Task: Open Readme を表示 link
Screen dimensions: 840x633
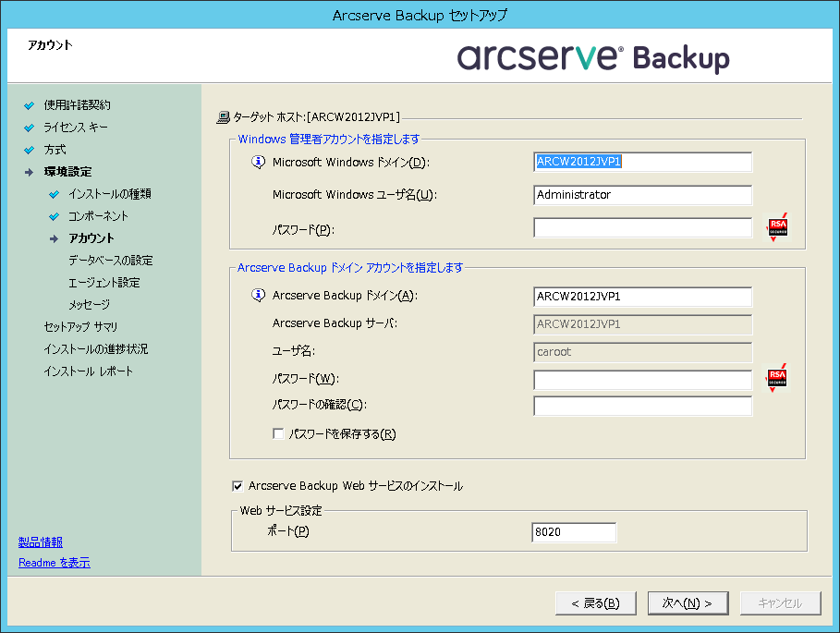Action: pos(55,563)
